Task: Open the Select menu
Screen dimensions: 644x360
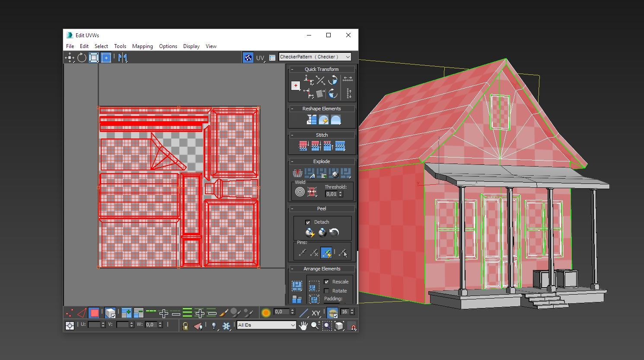Action: click(x=101, y=46)
